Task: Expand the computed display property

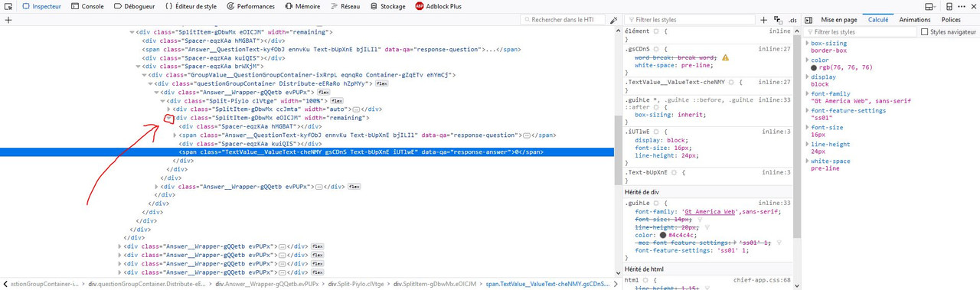Action: tap(808, 77)
